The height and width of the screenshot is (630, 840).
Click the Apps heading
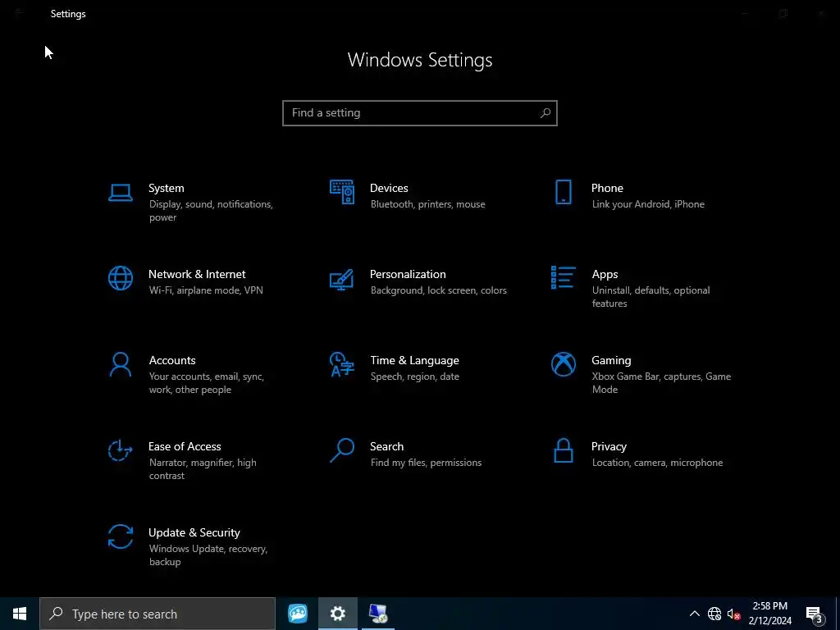coord(605,275)
